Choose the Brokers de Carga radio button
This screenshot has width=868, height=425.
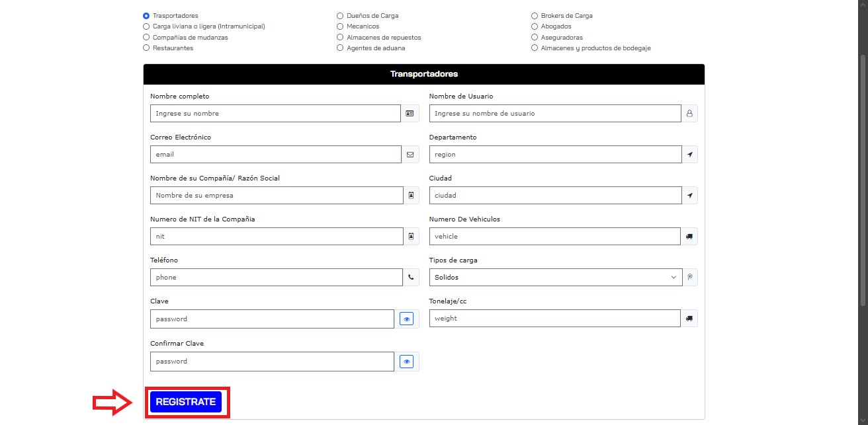[x=535, y=16]
